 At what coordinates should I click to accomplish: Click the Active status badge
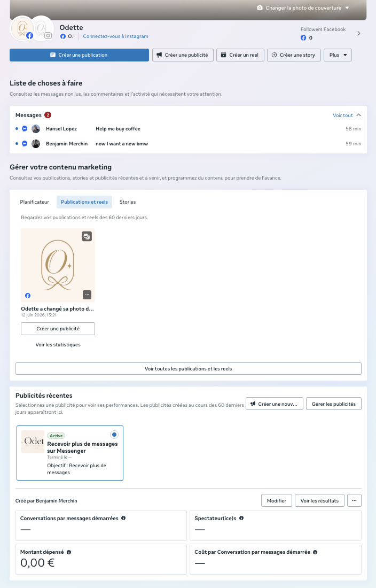click(56, 436)
